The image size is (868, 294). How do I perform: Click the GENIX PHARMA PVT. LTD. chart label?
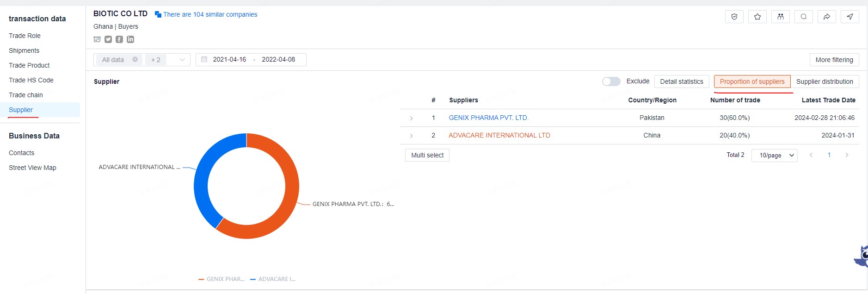click(x=353, y=204)
